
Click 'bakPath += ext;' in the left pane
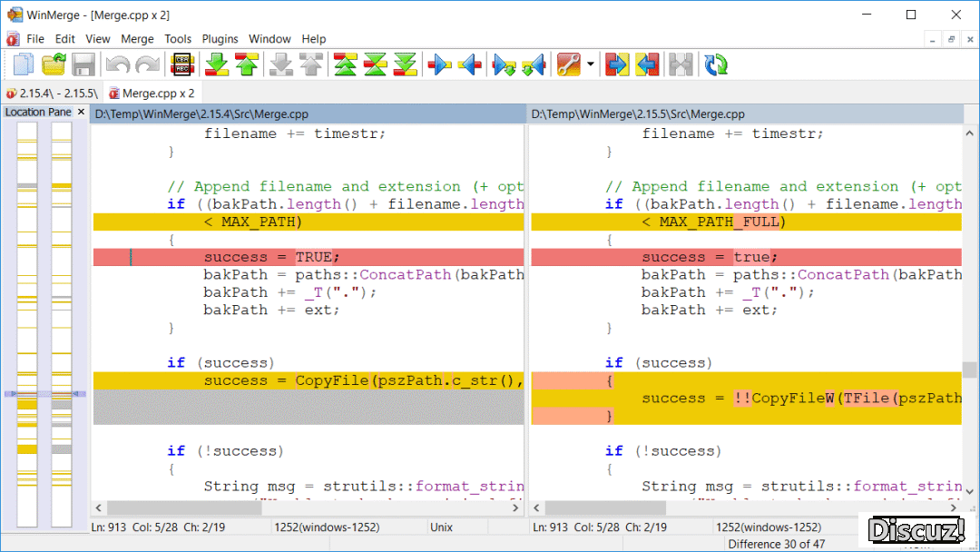coord(271,310)
